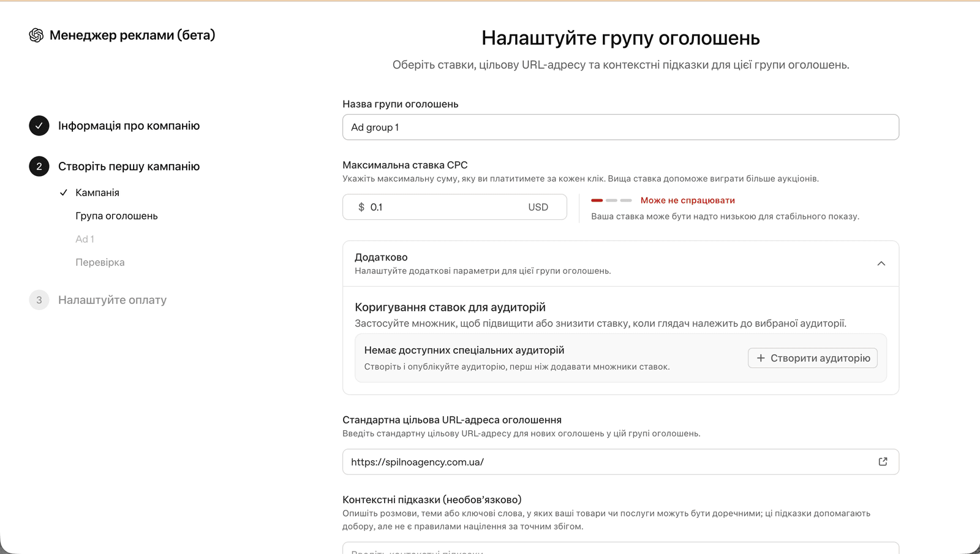Edit the default target URL field

point(620,461)
